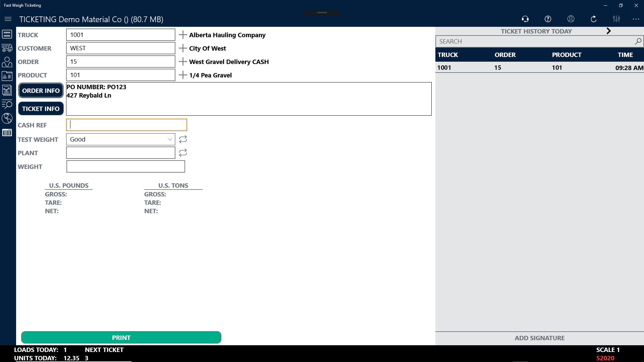644x362 pixels.
Task: Click the ORDER column header in history
Action: click(505, 55)
